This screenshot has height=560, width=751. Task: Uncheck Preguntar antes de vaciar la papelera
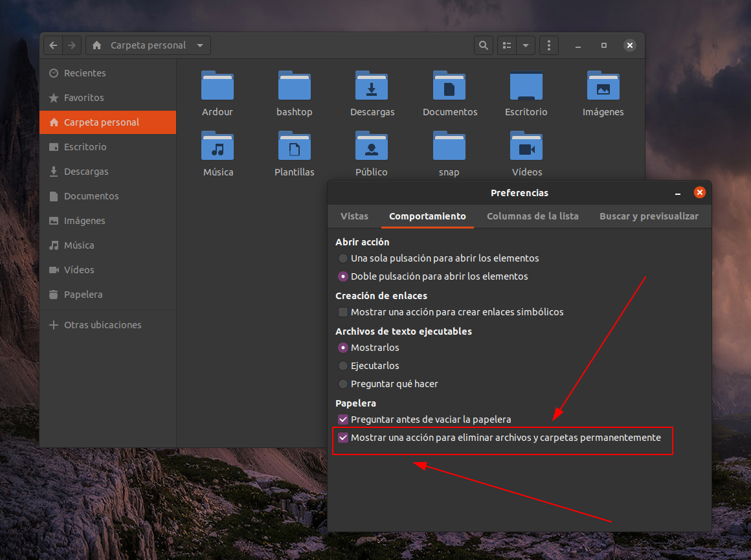pyautogui.click(x=343, y=420)
